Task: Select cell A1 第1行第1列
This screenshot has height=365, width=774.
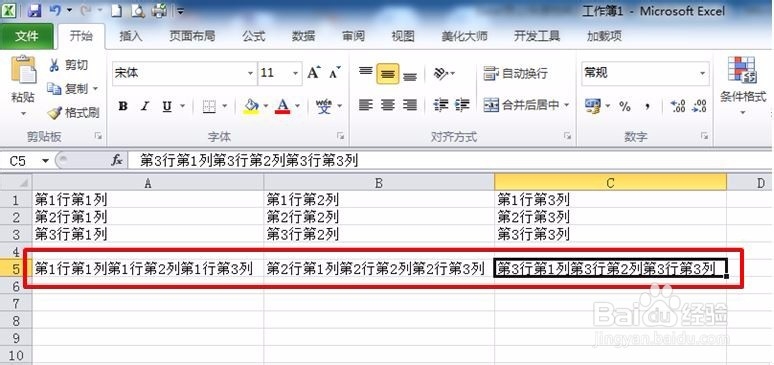Action: [x=148, y=200]
